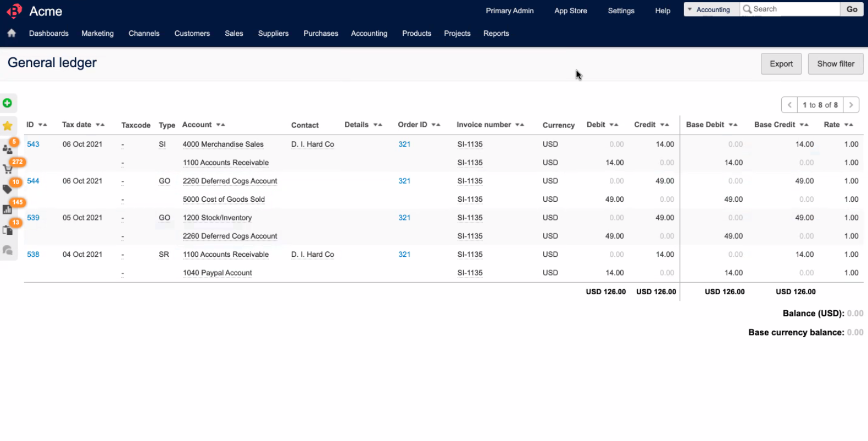Open the Accounting search scope dropdown

(710, 9)
